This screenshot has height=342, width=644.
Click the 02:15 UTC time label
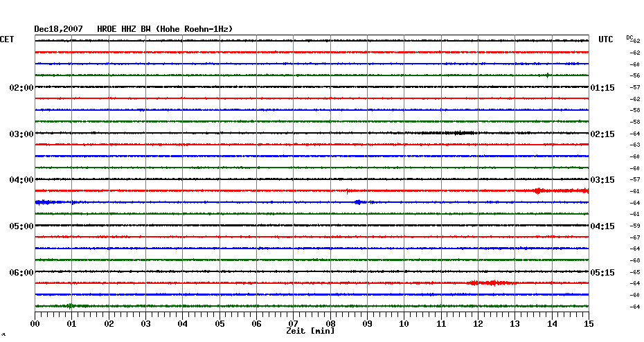602,134
